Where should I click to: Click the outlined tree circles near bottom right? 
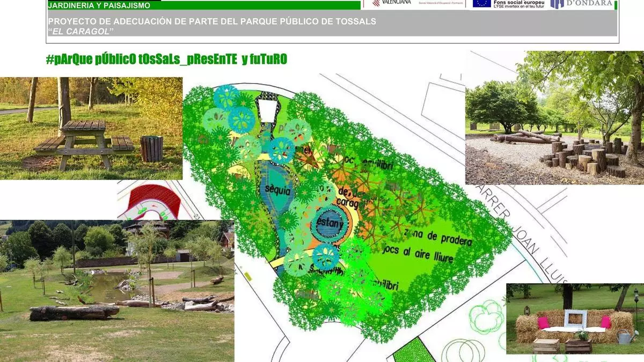(486, 316)
